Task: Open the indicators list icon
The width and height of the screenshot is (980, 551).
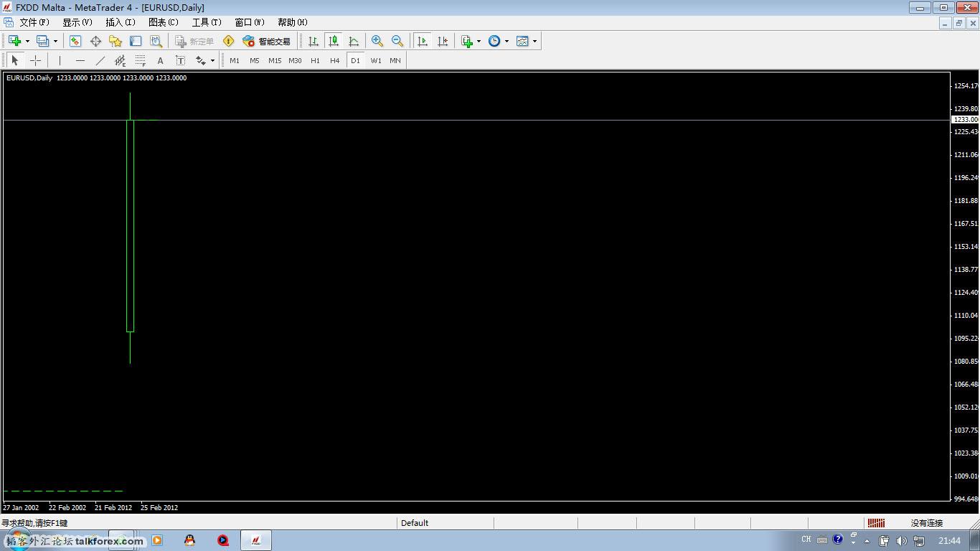Action: (x=467, y=41)
